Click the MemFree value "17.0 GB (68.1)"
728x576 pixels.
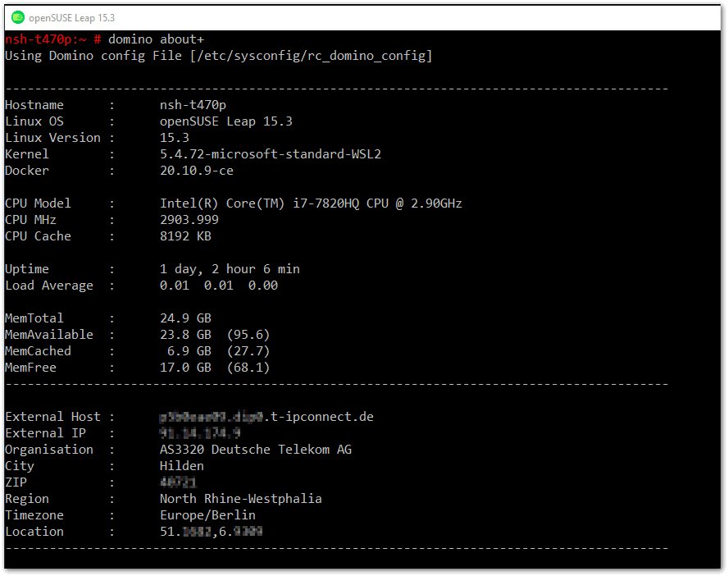point(215,368)
